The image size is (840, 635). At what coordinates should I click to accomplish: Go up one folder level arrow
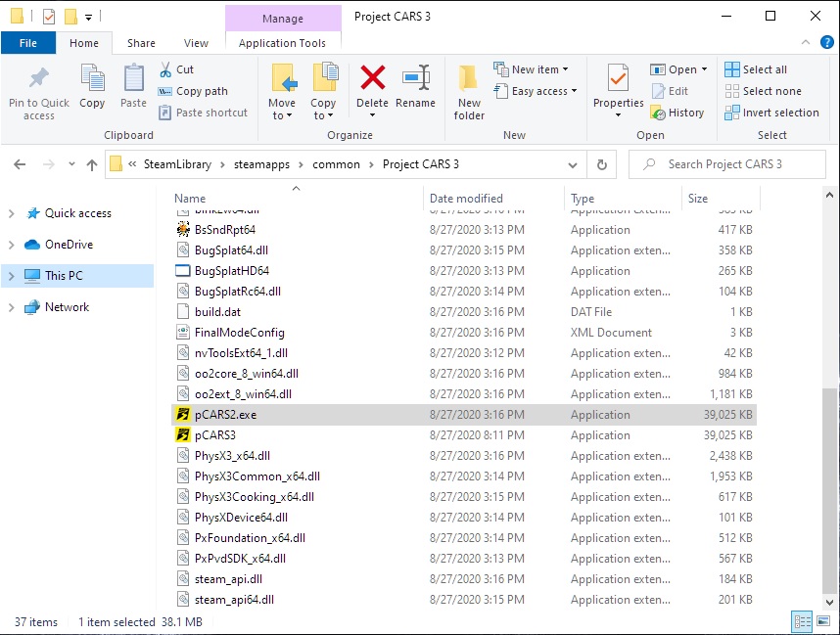[x=92, y=165]
